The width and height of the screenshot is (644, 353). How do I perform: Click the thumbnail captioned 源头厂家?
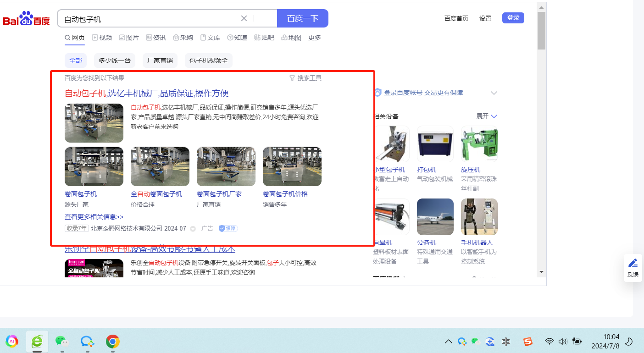coord(94,166)
